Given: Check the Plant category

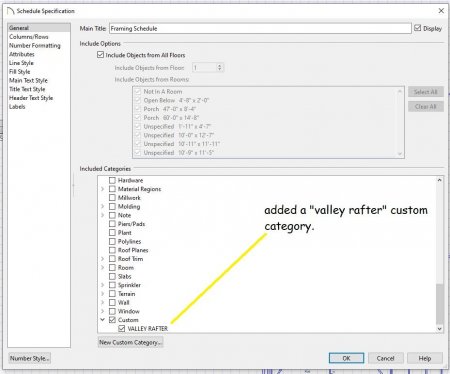Looking at the screenshot, I should (x=112, y=233).
